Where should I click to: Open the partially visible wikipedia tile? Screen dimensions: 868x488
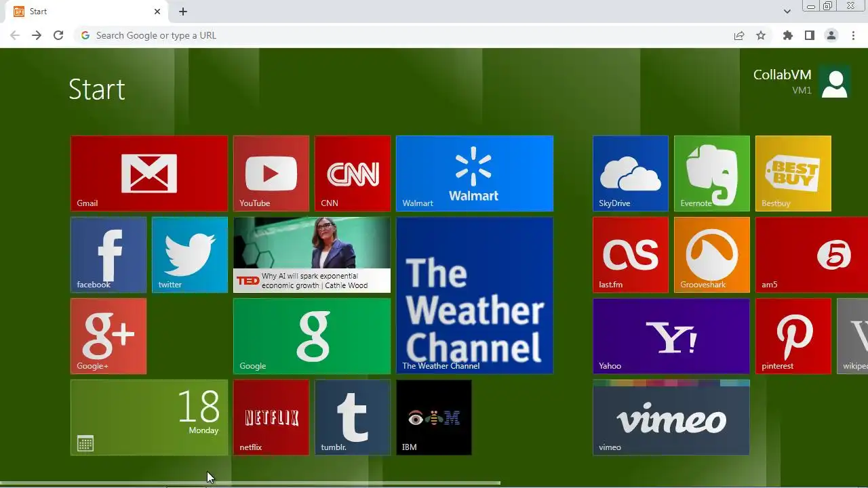[852, 336]
